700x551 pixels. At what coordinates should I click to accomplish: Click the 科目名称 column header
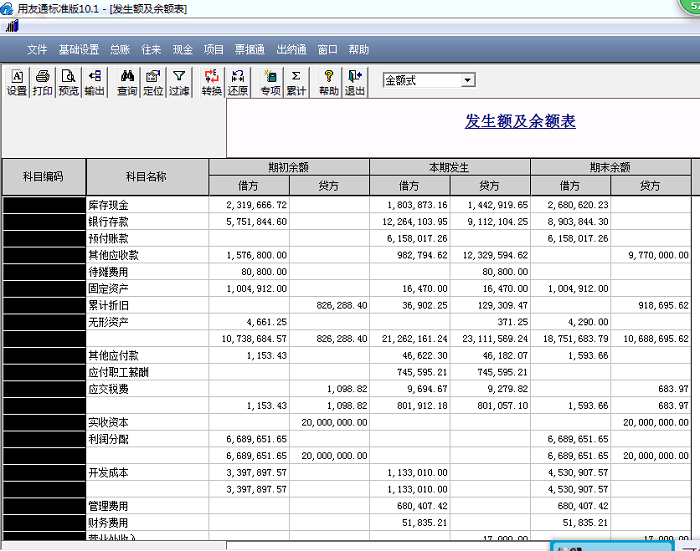coord(146,176)
